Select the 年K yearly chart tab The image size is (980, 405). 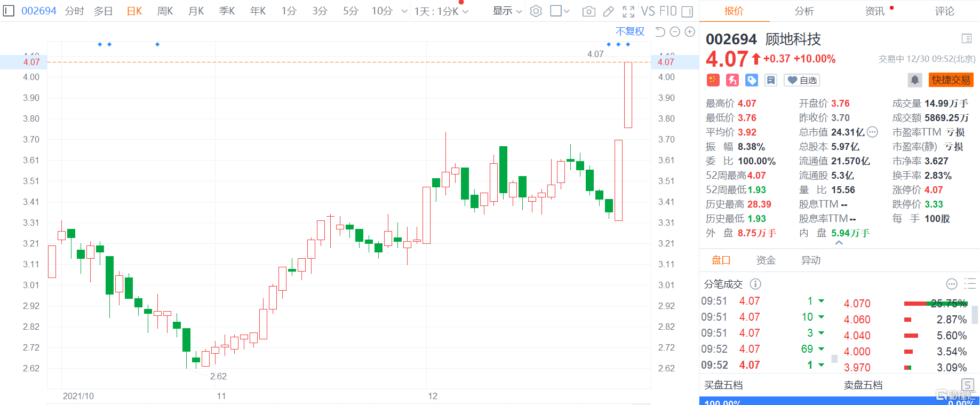point(258,11)
